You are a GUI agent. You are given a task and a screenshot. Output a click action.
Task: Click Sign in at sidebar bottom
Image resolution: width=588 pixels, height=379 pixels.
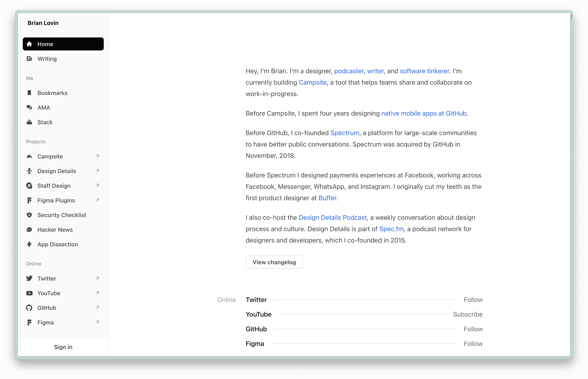click(63, 347)
